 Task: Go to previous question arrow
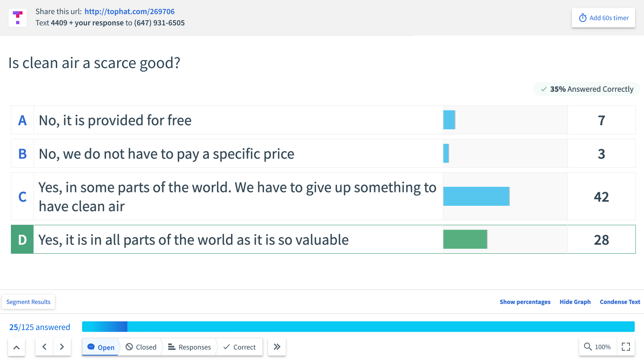tap(44, 347)
